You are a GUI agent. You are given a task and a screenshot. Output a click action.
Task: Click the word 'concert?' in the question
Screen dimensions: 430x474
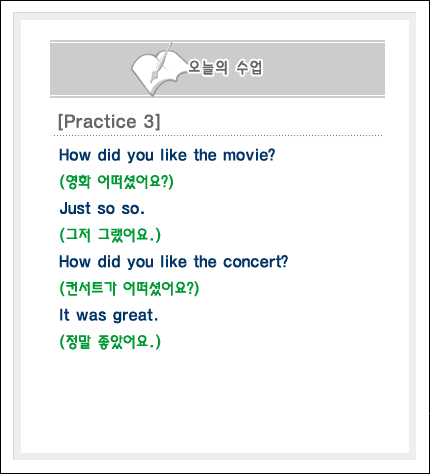(255, 262)
